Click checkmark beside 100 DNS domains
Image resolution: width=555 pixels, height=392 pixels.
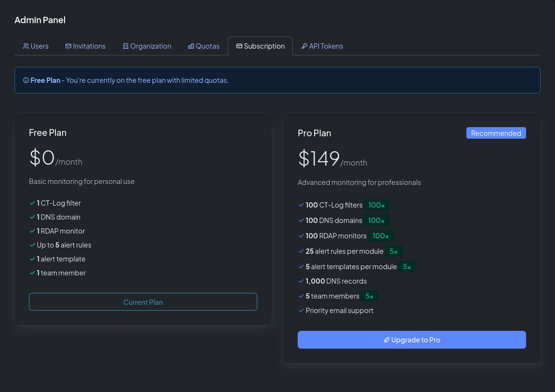(x=301, y=221)
